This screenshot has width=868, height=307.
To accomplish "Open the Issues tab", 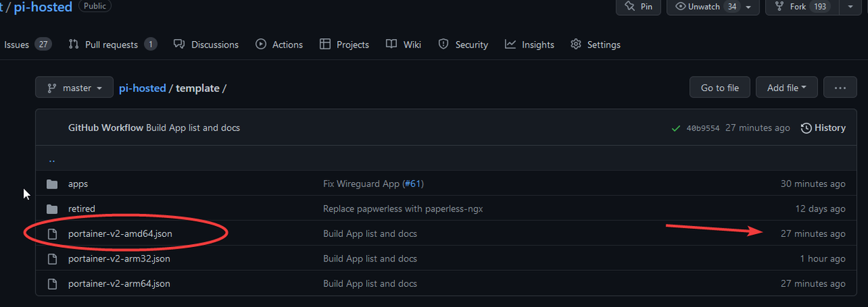I will point(27,45).
